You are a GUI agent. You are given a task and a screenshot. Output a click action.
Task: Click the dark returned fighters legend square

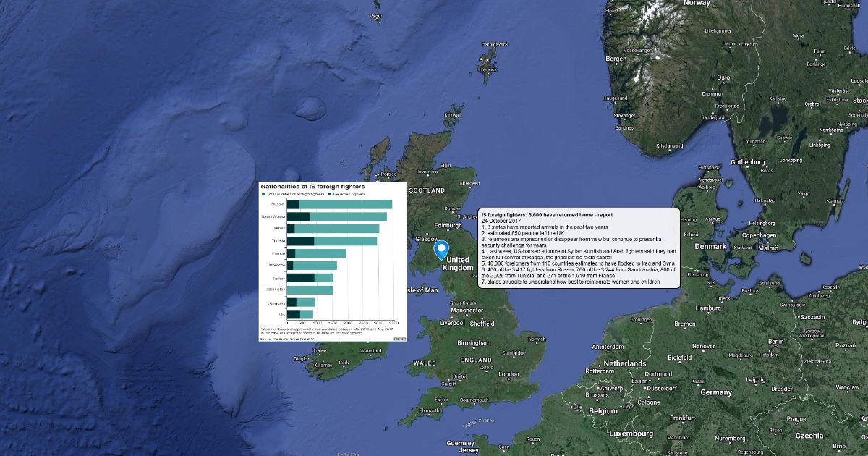click(328, 195)
